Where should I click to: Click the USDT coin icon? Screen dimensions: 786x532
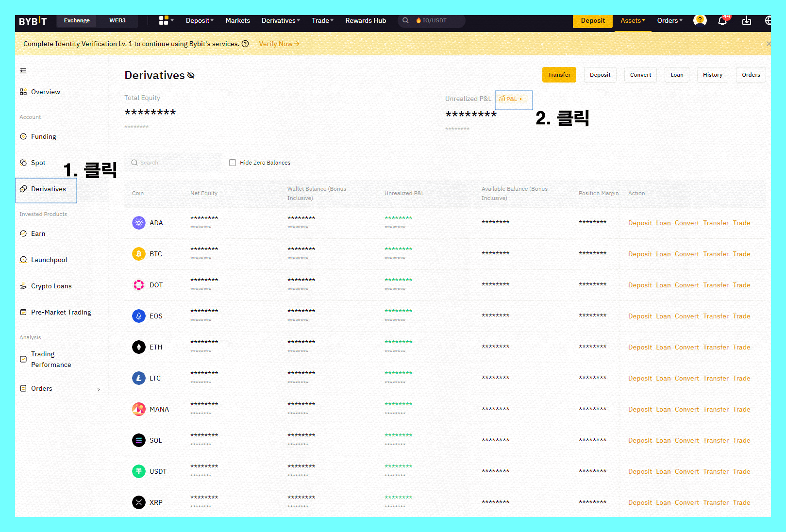[x=139, y=471]
